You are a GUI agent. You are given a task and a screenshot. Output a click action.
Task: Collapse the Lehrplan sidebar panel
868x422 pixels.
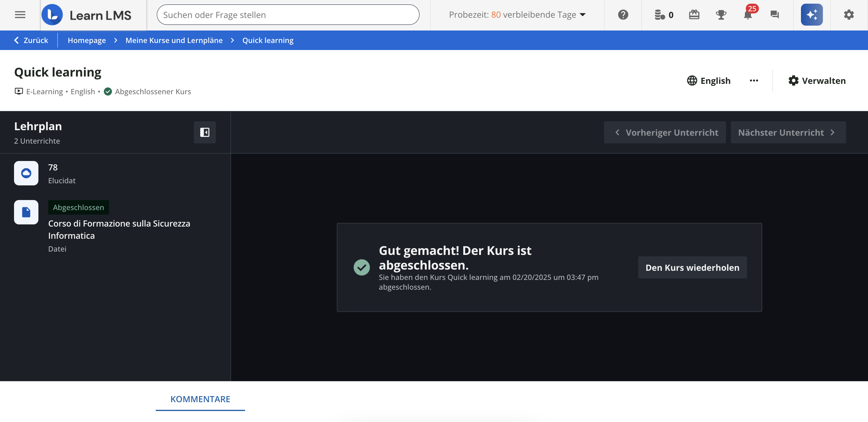205,132
